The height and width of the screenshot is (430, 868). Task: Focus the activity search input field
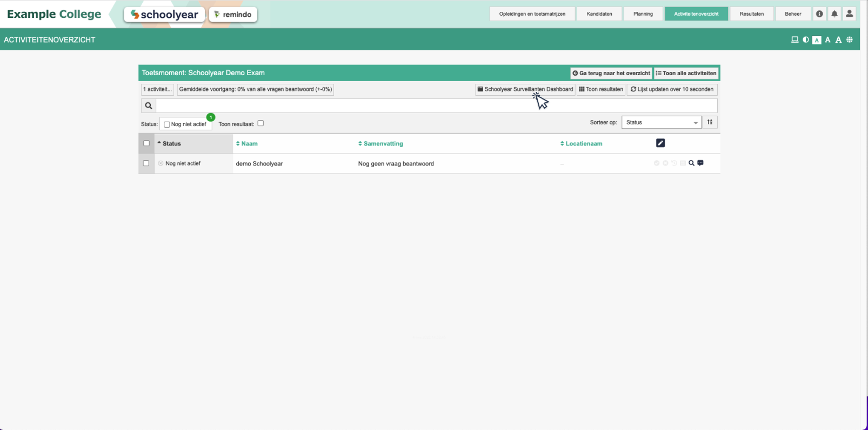437,105
